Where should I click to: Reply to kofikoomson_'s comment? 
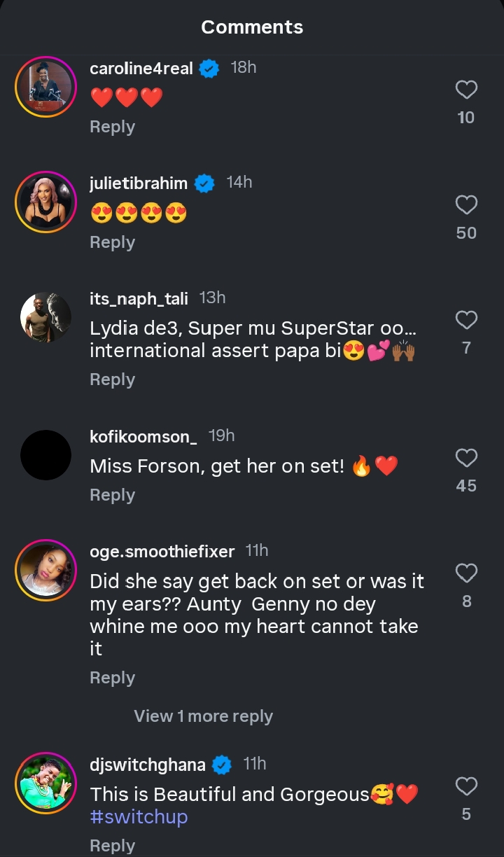pos(112,495)
